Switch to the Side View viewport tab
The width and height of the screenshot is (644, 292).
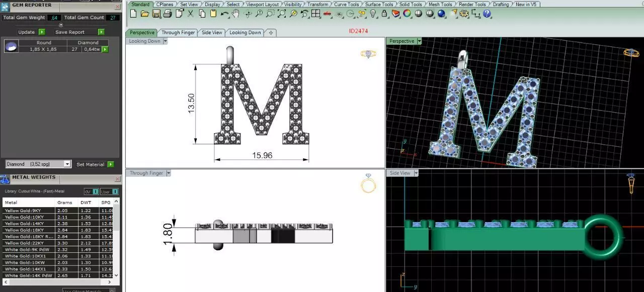point(212,33)
